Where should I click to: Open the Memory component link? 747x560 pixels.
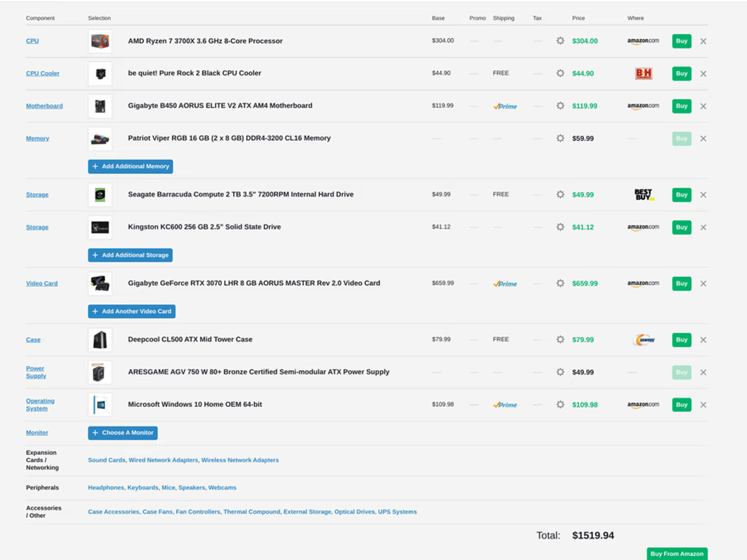click(x=38, y=138)
